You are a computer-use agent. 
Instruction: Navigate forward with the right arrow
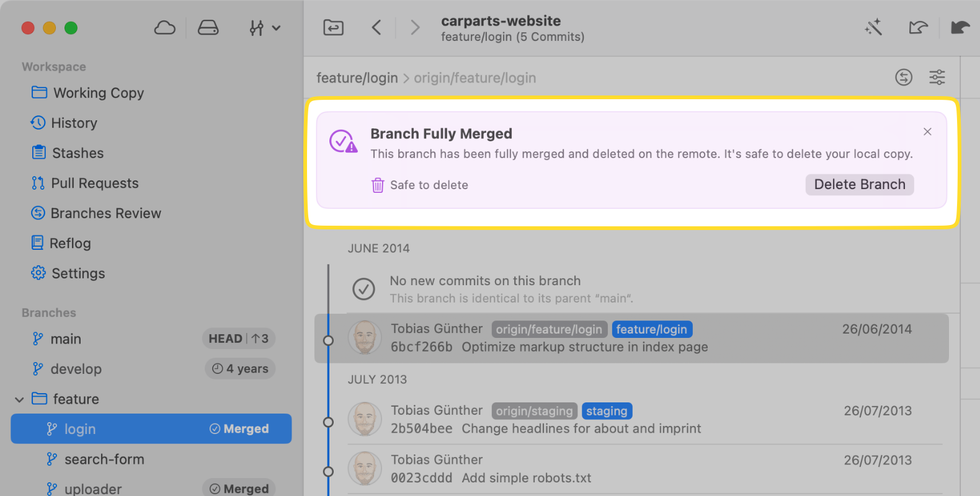point(415,27)
